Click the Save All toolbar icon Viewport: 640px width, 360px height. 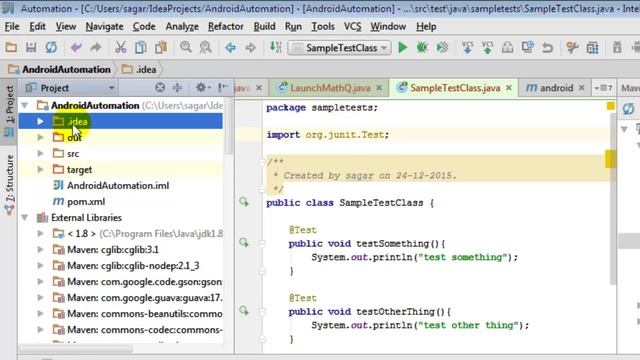[31, 48]
